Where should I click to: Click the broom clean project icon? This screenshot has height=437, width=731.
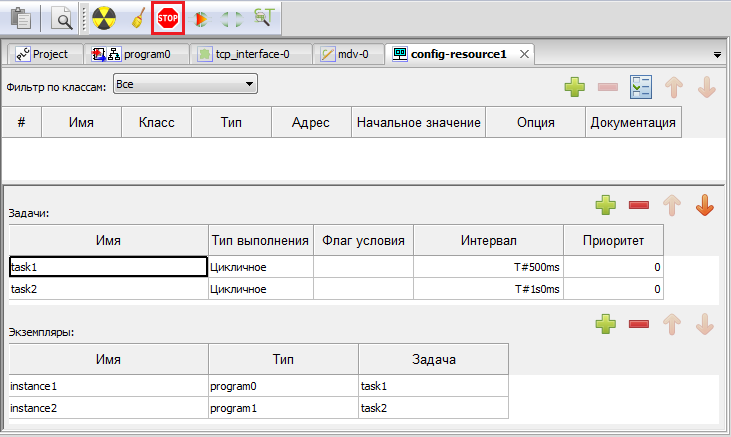pyautogui.click(x=139, y=18)
